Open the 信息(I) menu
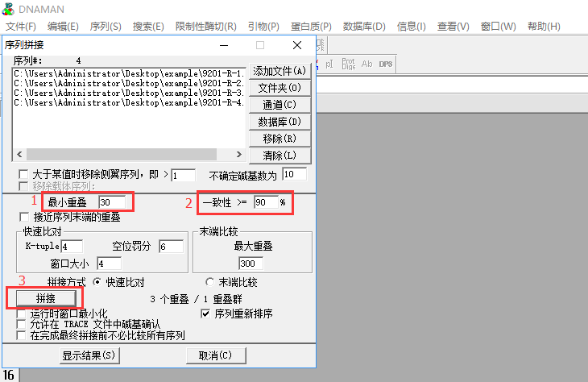This screenshot has height=382, width=588. (x=411, y=27)
